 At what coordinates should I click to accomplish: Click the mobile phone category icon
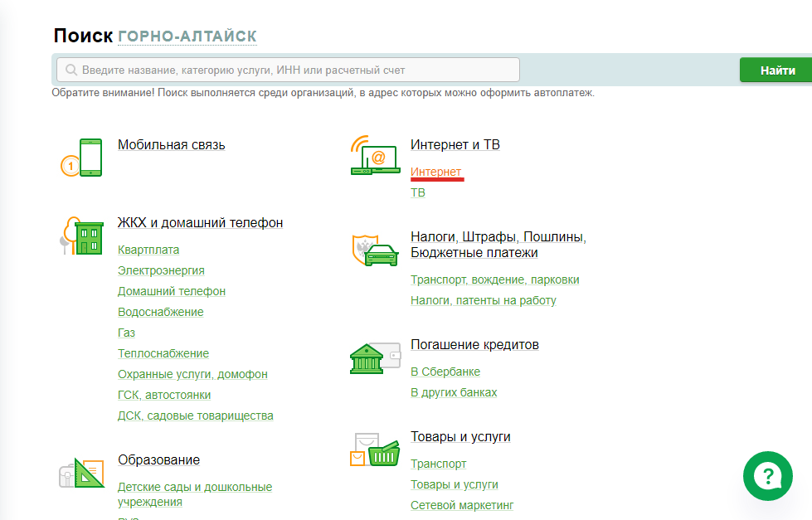pos(82,158)
